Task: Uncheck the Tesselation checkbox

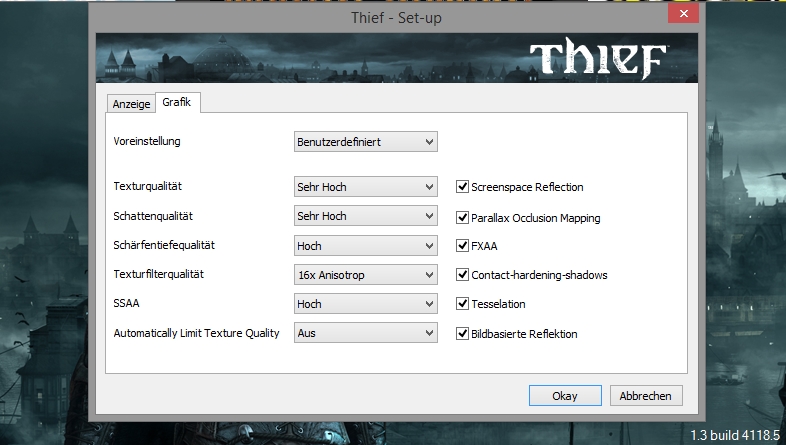Action: click(462, 304)
